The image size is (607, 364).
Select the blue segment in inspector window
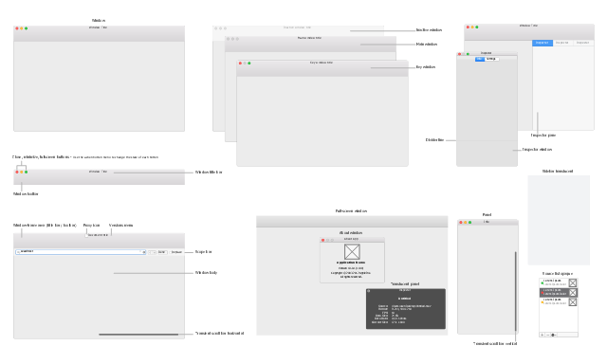tap(480, 59)
